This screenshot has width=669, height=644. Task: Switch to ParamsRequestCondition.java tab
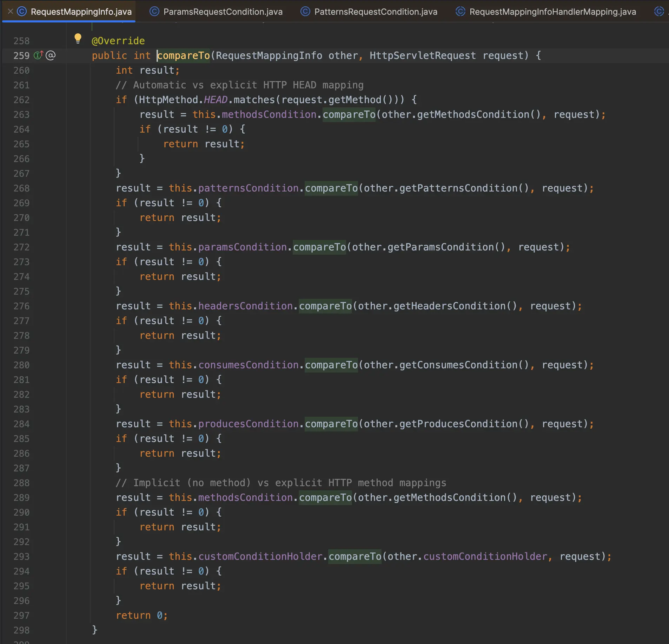(216, 12)
